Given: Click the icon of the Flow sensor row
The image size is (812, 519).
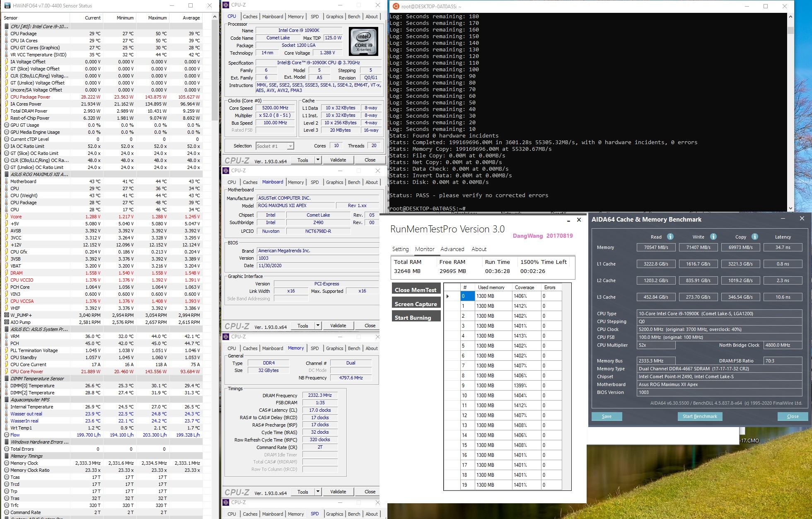Looking at the screenshot, I should [6, 435].
